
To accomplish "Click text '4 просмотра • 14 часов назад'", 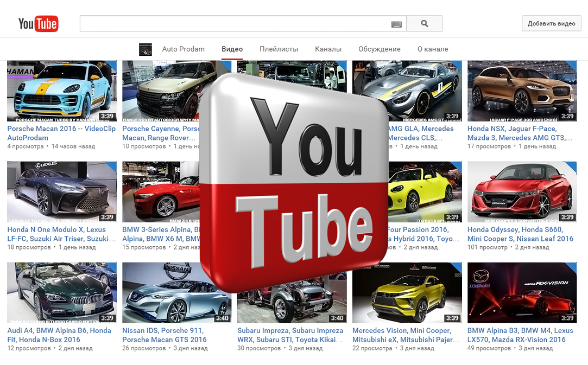I will click(x=51, y=146).
